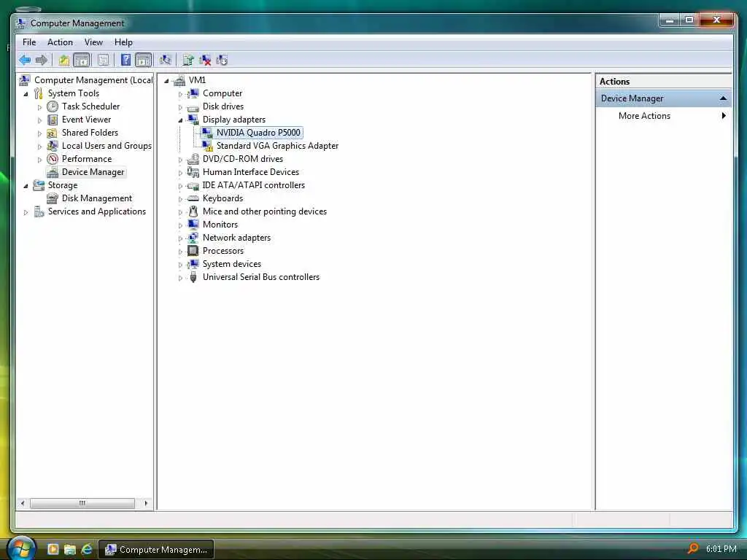
Task: Open the Windows Start orb
Action: pyautogui.click(x=21, y=549)
